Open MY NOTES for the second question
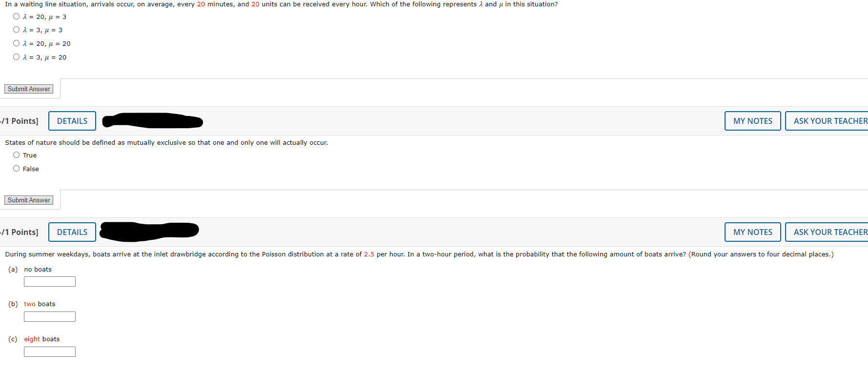868x369 pixels. 752,120
